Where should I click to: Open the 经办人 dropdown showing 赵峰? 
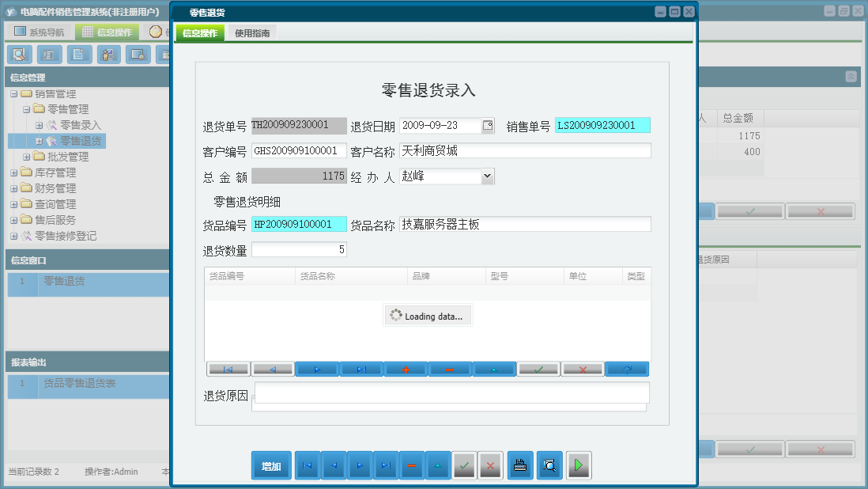click(x=488, y=176)
